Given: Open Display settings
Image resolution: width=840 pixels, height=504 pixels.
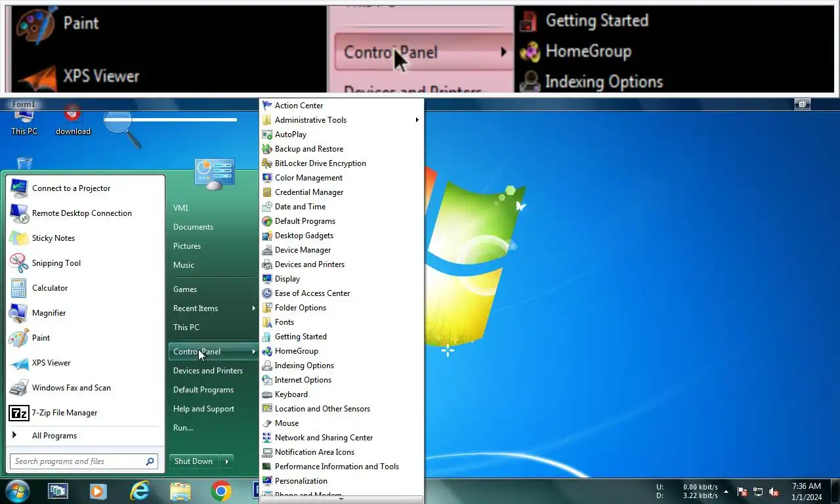Looking at the screenshot, I should [x=341, y=279].
